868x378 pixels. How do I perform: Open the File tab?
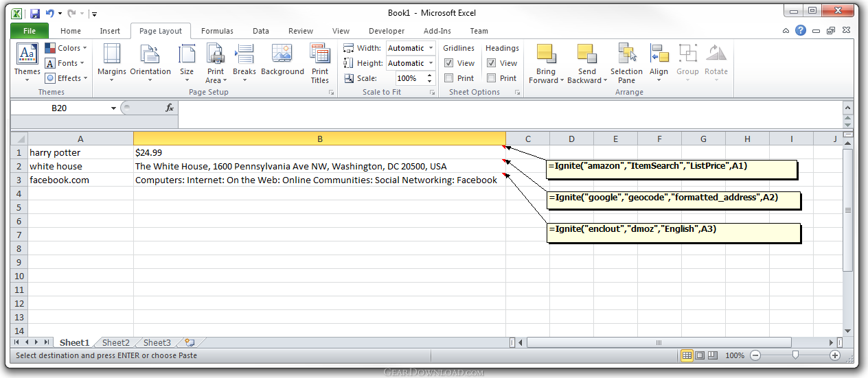30,31
